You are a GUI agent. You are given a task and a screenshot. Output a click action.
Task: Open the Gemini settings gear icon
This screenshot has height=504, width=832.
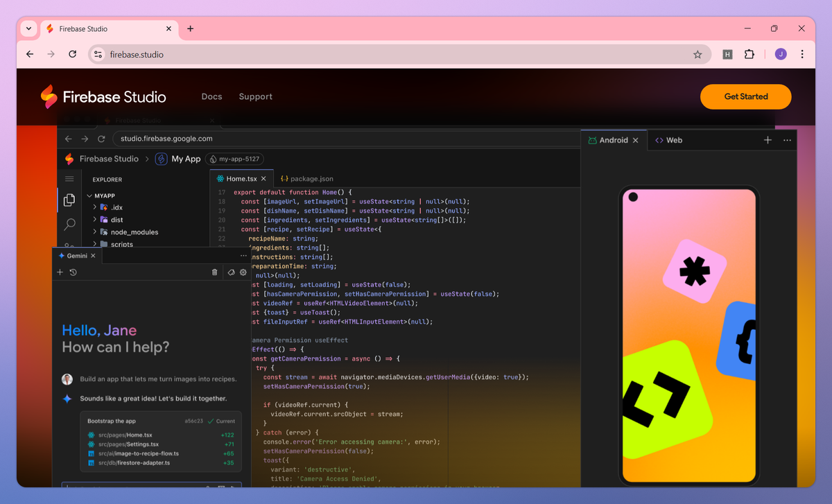243,272
